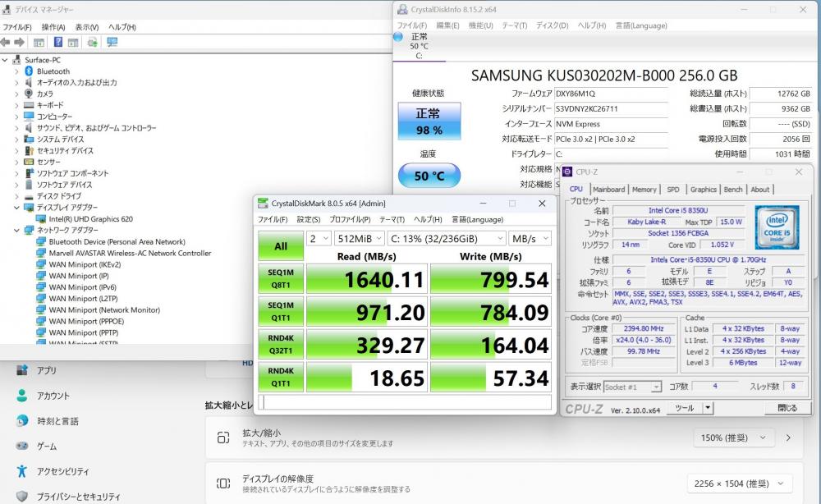Open help via the blue question mark icon

click(x=58, y=43)
